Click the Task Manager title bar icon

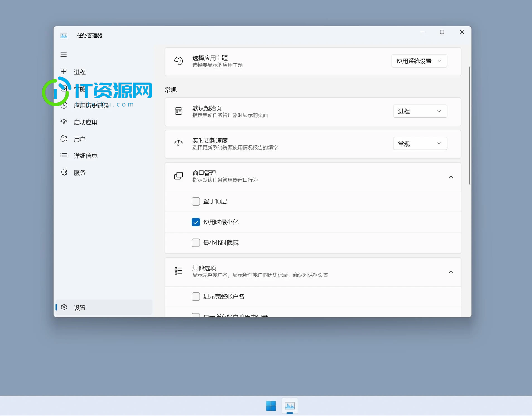[x=64, y=35]
